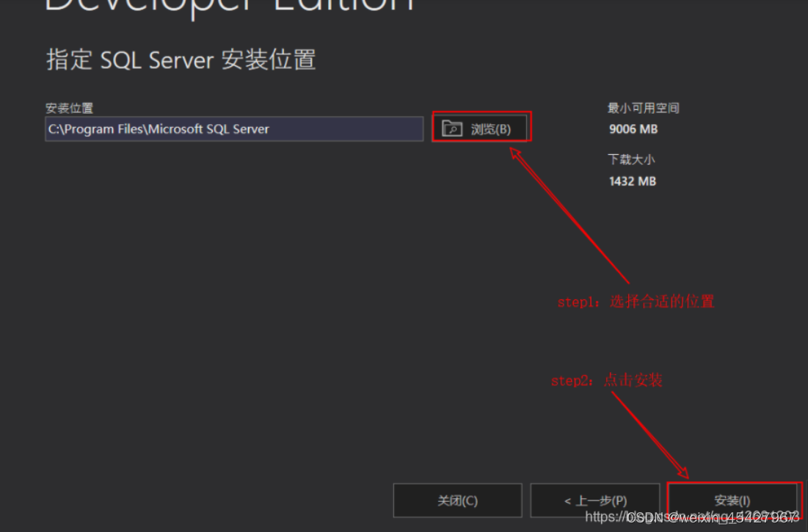Click the 浏览(B) browse button label
808x532 pixels.
490,129
